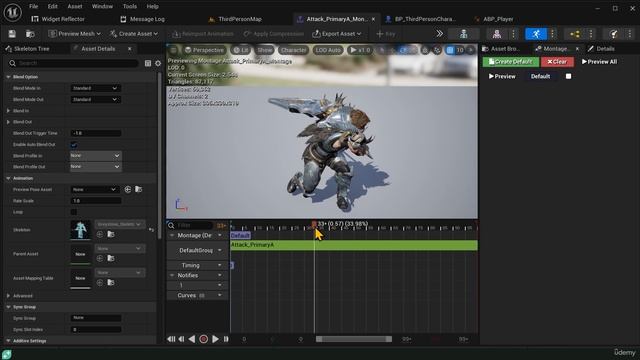Open Blend Profile Out dropdown

pos(96,167)
